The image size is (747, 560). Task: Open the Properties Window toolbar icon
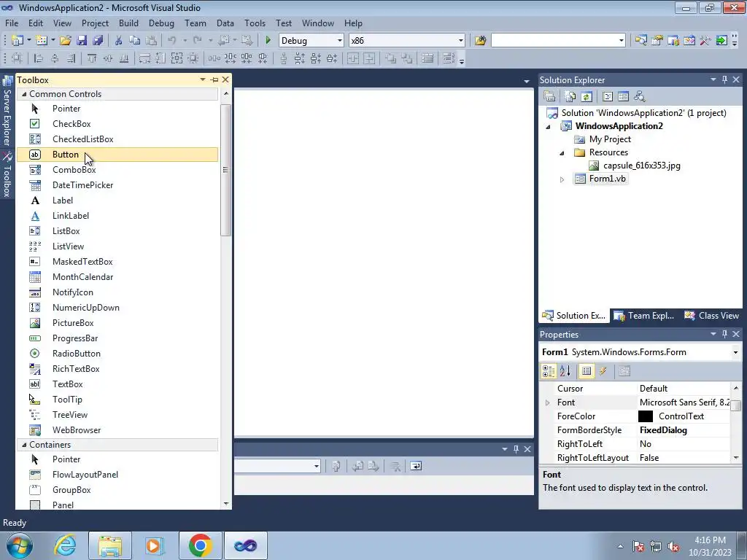[657, 41]
